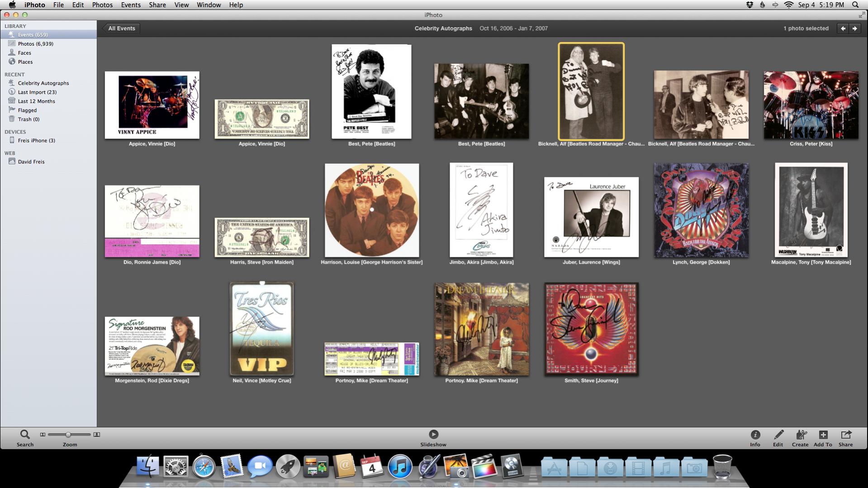Viewport: 868px width, 488px height.
Task: Open System Preferences from the Dock
Action: [176, 466]
